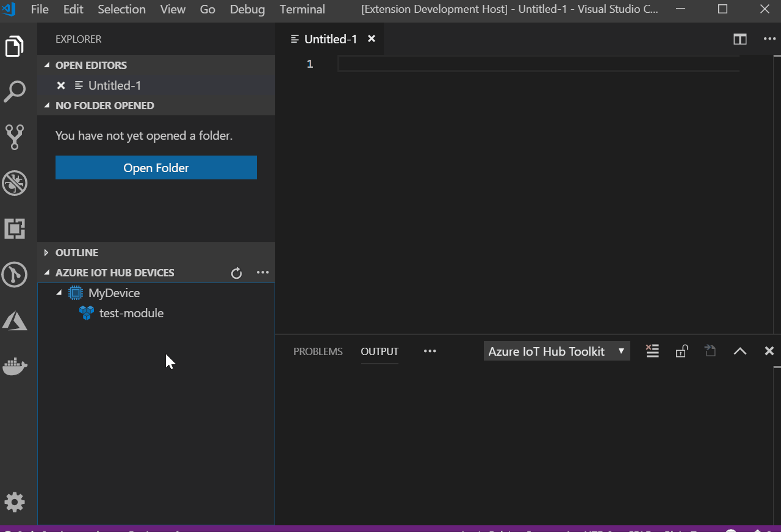Open the Azure IoT Hub Toolkit output dropdown
This screenshot has height=532, width=781.
556,351
